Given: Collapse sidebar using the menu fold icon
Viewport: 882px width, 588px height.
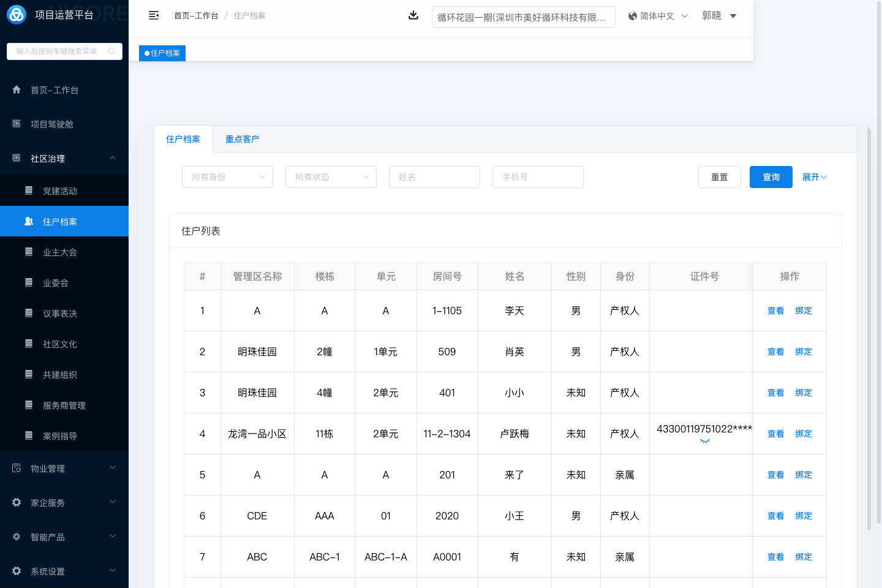Looking at the screenshot, I should click(x=154, y=15).
